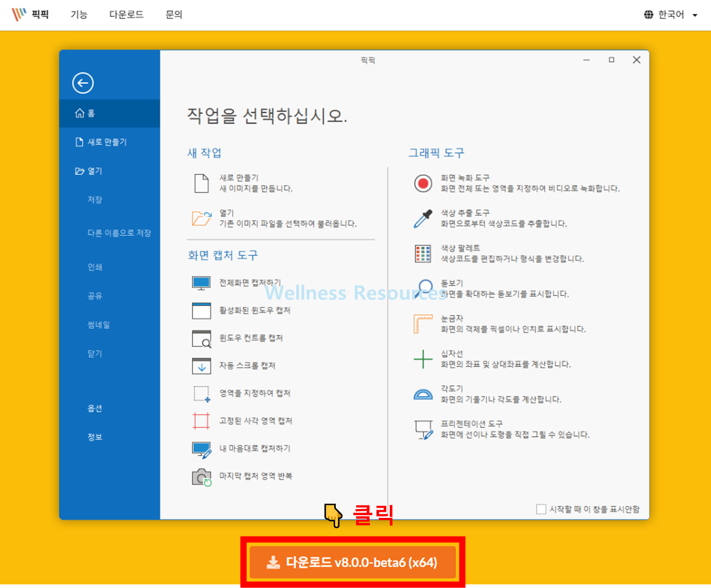Image resolution: width=711 pixels, height=588 pixels.
Task: Click 공유 in the sidebar
Action: pyautogui.click(x=95, y=296)
